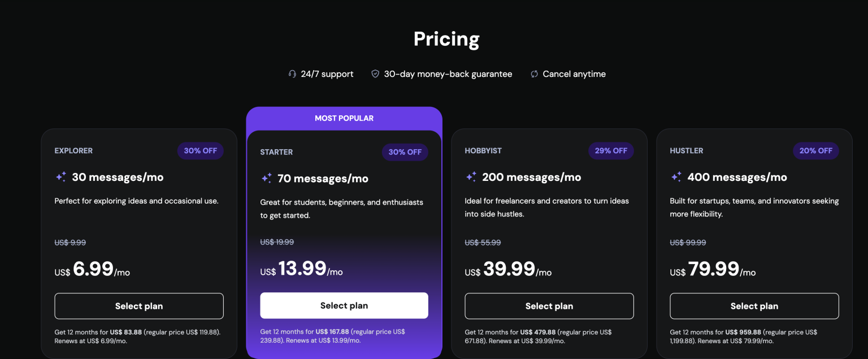The width and height of the screenshot is (868, 359).
Task: Select the Hustler plan
Action: point(754,306)
